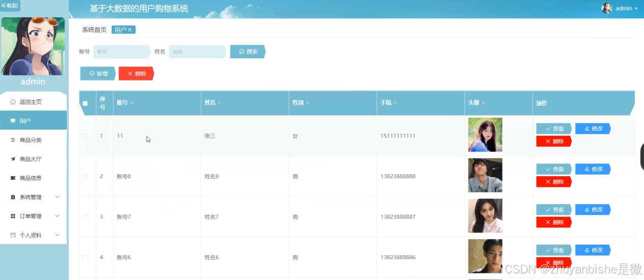644x280 pixels.
Task: Select 用户 in the sidebar menu
Action: pos(33,121)
